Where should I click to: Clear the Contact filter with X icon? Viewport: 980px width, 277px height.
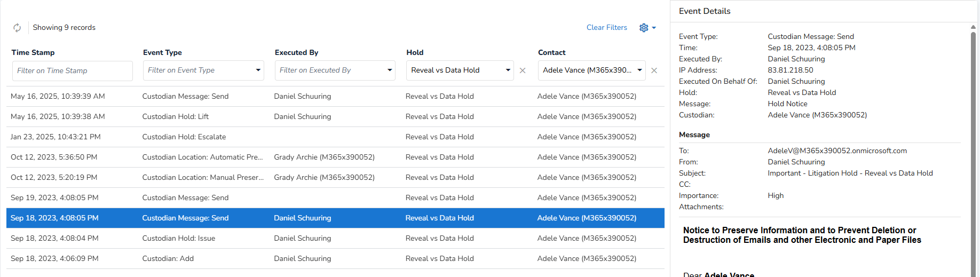654,70
